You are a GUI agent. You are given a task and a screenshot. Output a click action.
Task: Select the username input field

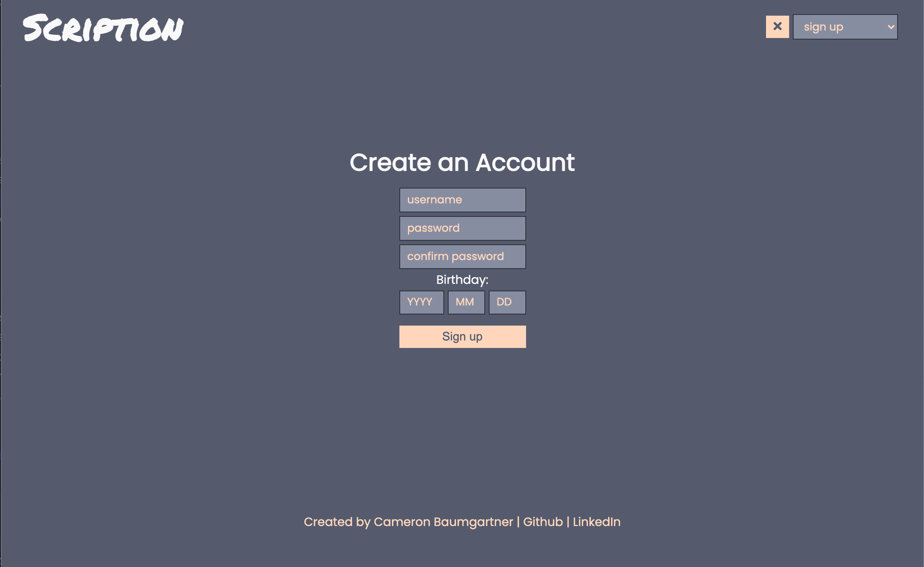(x=462, y=199)
